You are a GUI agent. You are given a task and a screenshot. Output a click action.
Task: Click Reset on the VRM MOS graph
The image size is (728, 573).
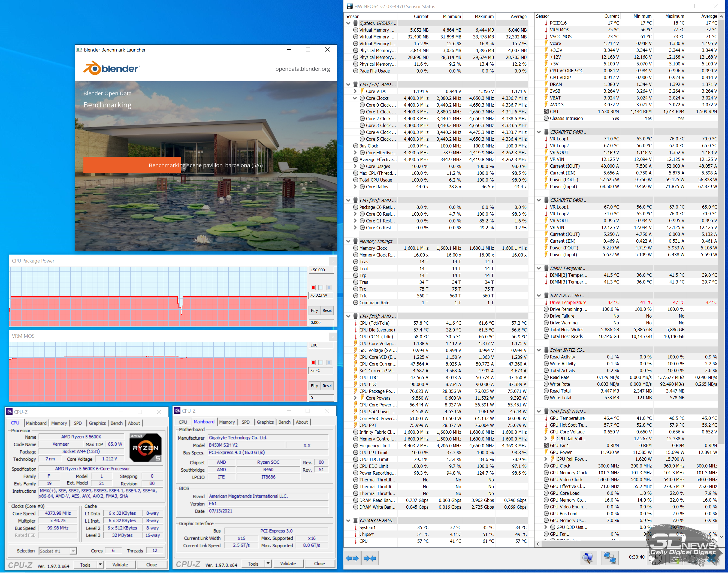click(x=327, y=385)
